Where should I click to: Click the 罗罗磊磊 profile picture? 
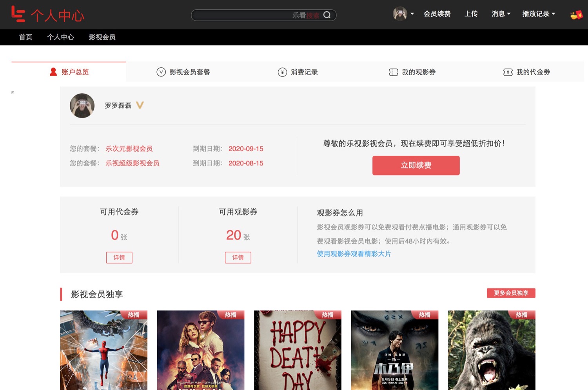click(x=82, y=105)
